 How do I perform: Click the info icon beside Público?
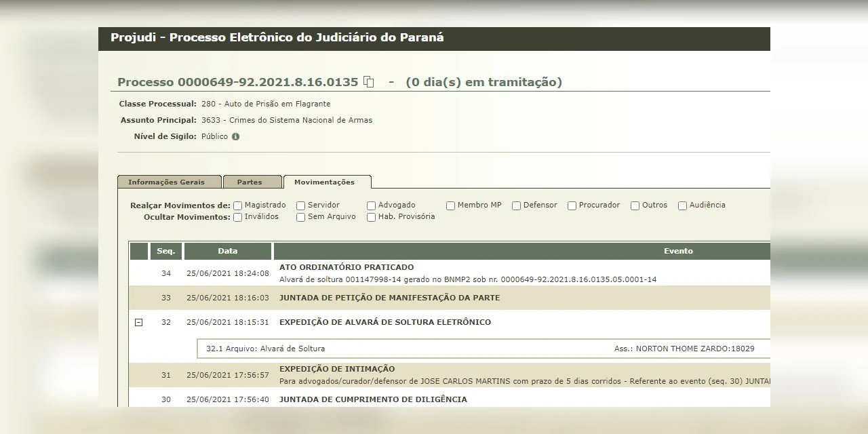[235, 136]
